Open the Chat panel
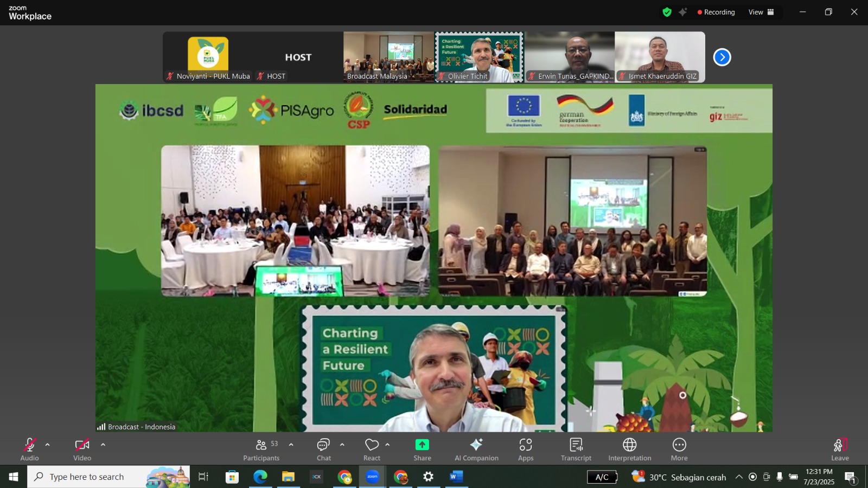This screenshot has height=488, width=868. click(323, 450)
